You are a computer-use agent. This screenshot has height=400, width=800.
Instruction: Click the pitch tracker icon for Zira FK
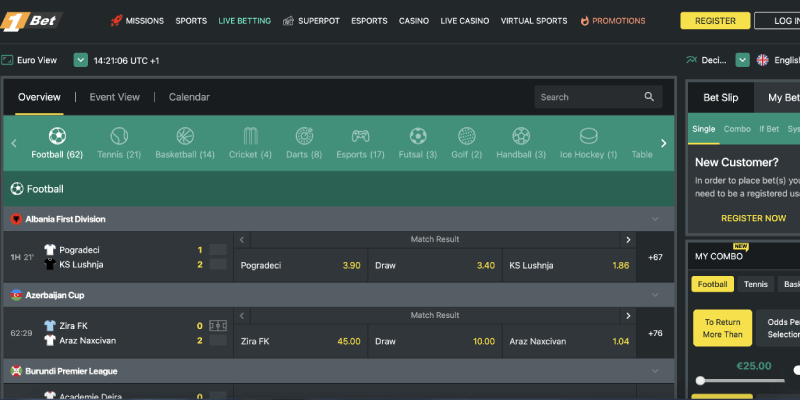pyautogui.click(x=218, y=326)
